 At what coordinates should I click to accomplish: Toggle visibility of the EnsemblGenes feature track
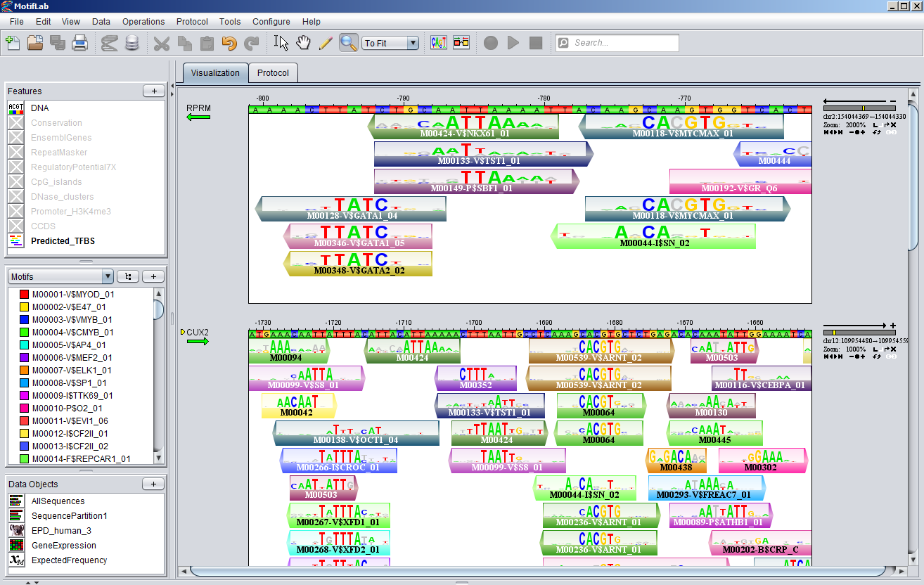coord(16,137)
